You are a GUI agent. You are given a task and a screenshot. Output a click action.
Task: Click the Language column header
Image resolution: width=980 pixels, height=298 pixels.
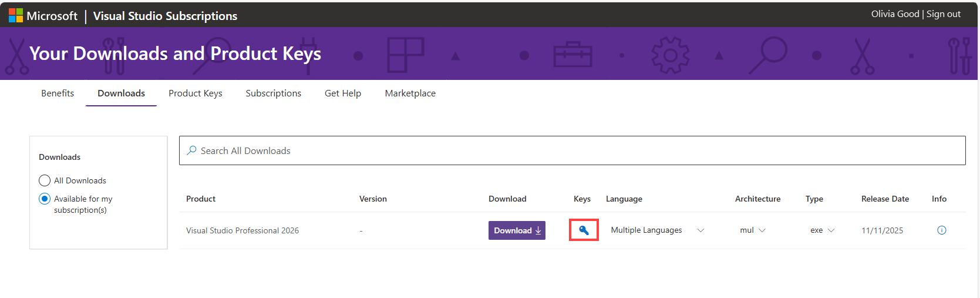624,199
